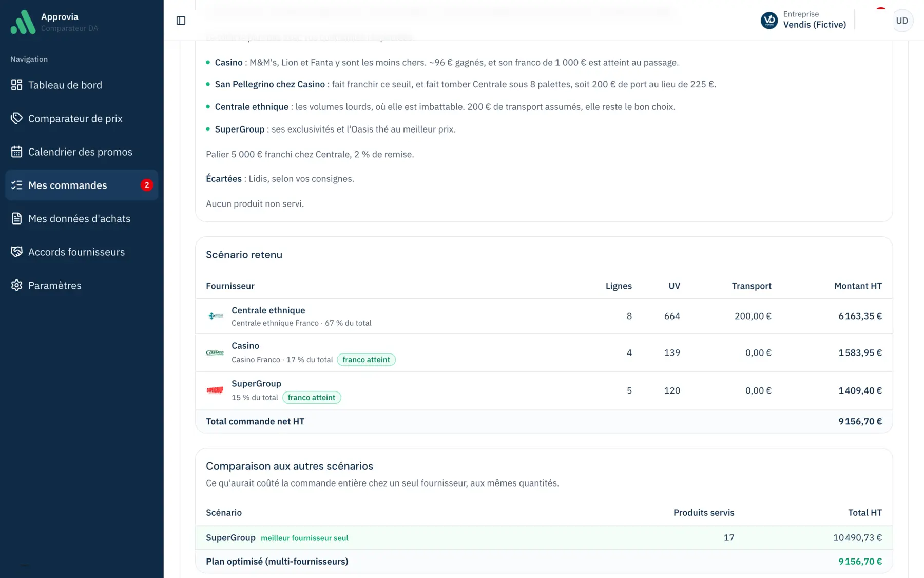This screenshot has height=578, width=924.
Task: Click Scénario column header
Action: coord(224,513)
